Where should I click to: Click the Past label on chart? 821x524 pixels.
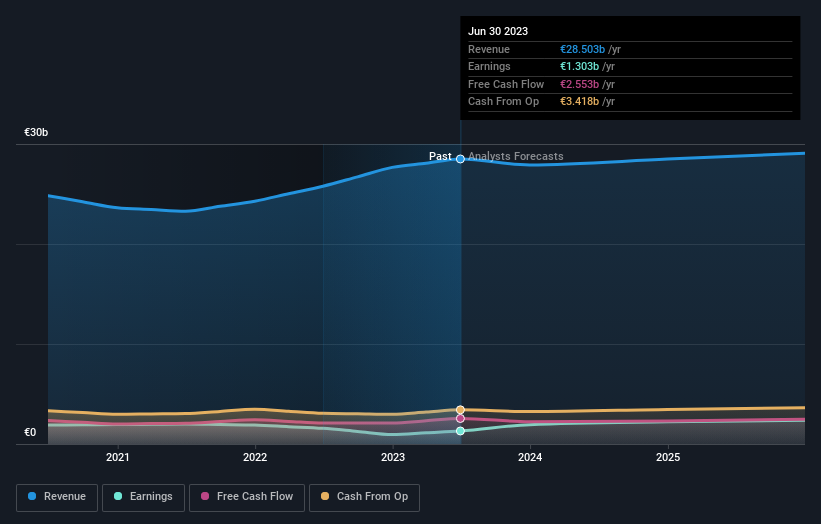440,156
